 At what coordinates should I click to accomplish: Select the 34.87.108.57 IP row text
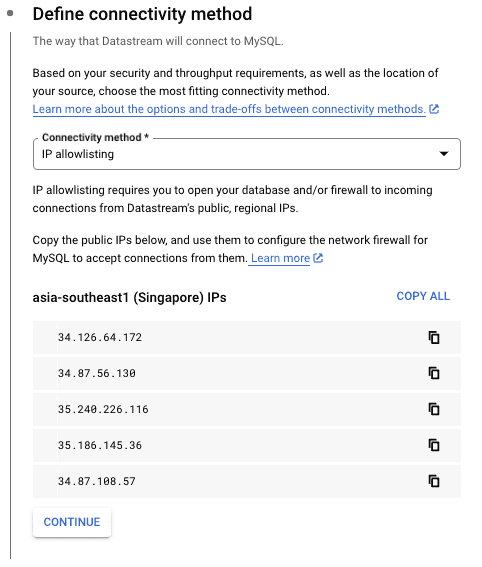tap(97, 481)
